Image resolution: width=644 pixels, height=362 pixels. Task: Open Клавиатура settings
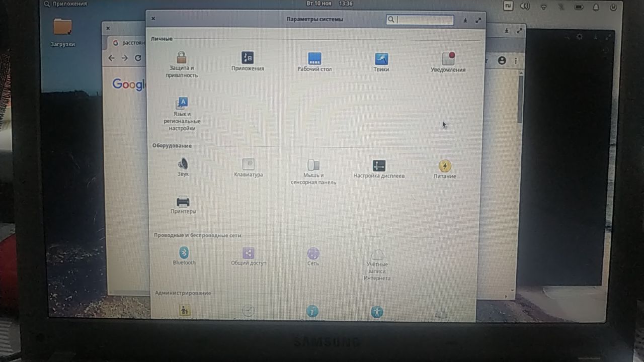[x=248, y=168]
